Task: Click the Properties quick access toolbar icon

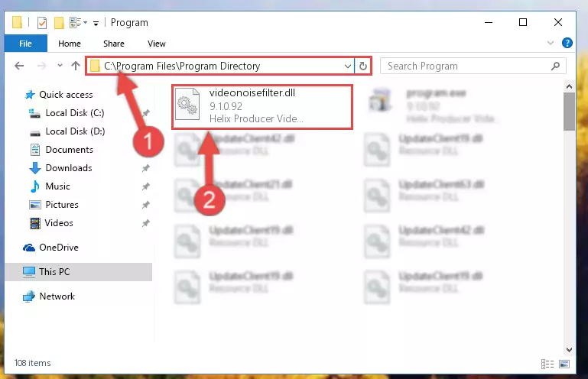Action: pyautogui.click(x=42, y=23)
